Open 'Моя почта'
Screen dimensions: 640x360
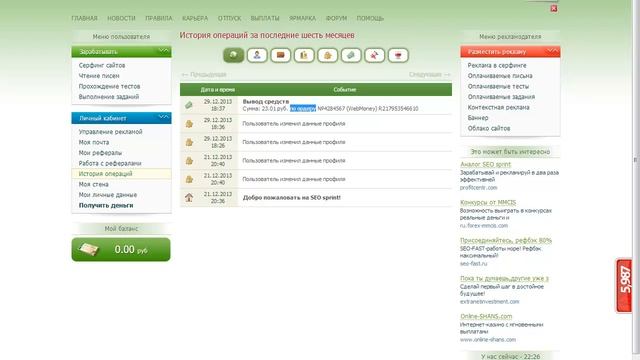coord(94,142)
